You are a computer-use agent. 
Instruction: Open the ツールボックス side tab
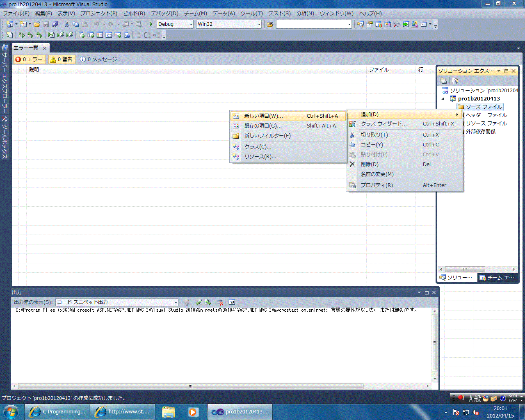[5, 138]
